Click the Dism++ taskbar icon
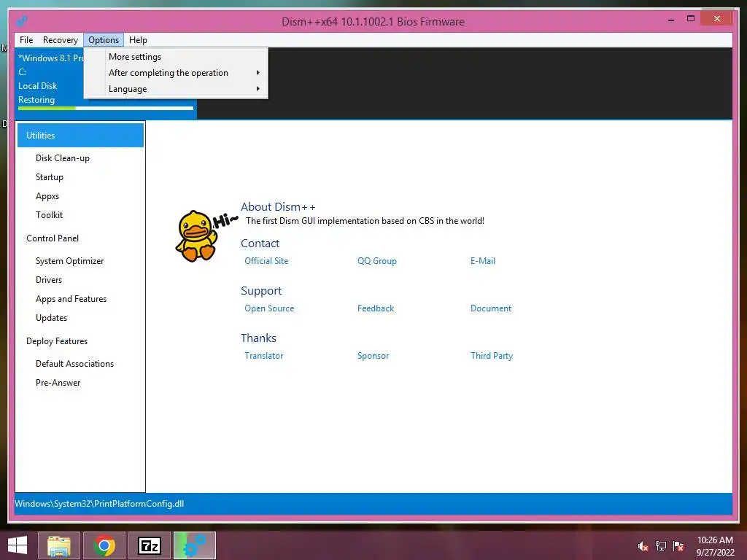Viewport: 747px width, 560px height. [195, 545]
